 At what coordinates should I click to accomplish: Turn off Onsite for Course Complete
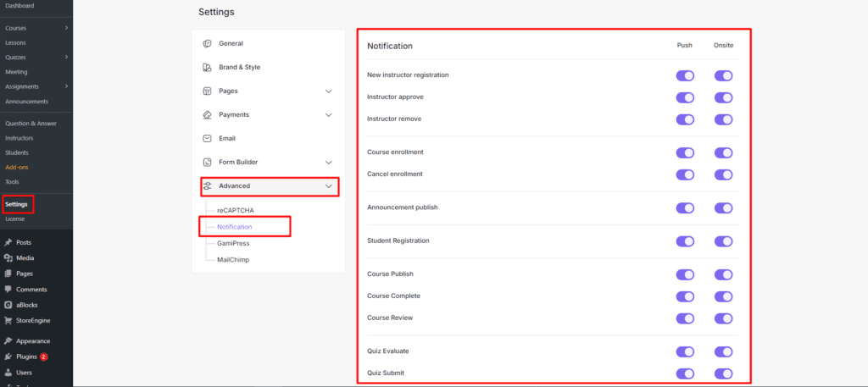[x=724, y=297]
